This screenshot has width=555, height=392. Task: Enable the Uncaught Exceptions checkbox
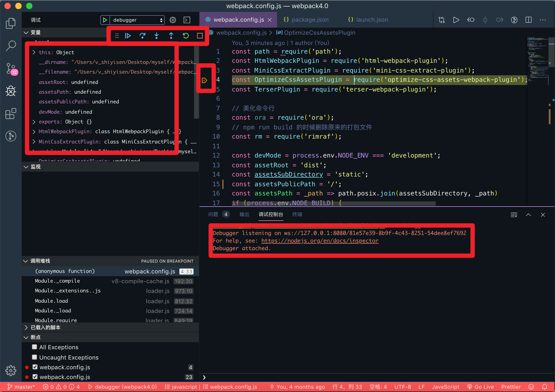coord(34,357)
